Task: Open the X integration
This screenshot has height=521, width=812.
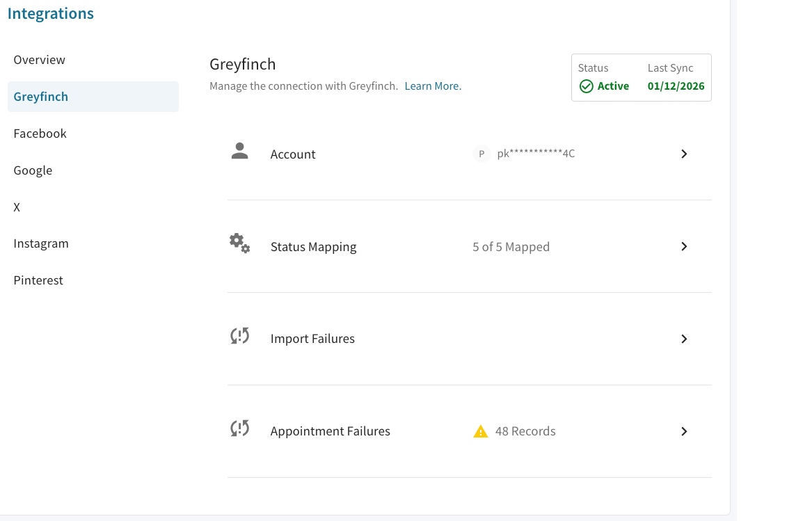Action: (93, 207)
